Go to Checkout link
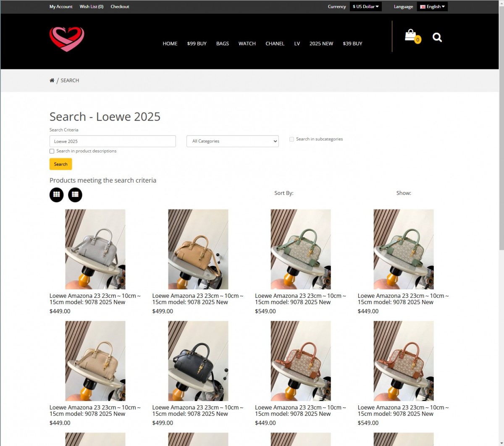The height and width of the screenshot is (446, 504). pos(120,7)
